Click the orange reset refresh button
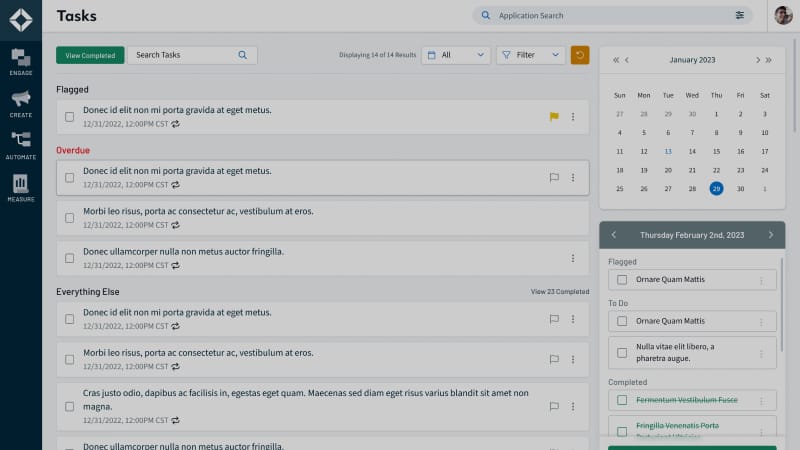This screenshot has height=450, width=800. pos(580,55)
